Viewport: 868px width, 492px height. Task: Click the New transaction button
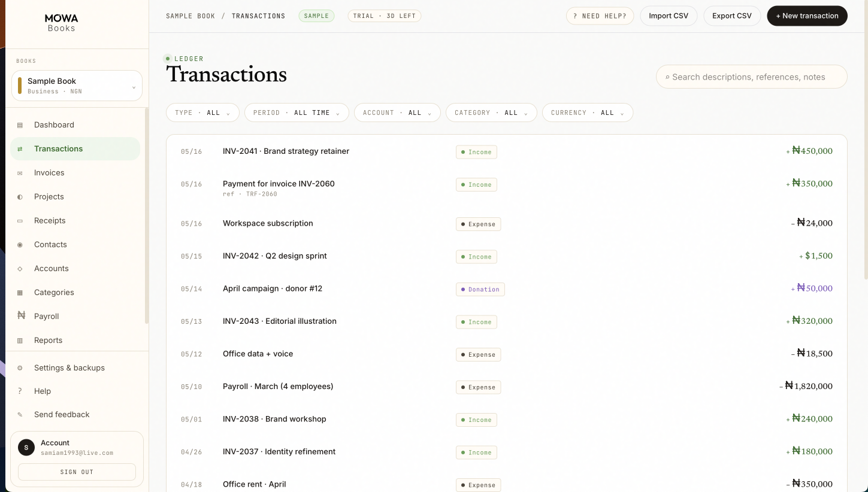807,16
